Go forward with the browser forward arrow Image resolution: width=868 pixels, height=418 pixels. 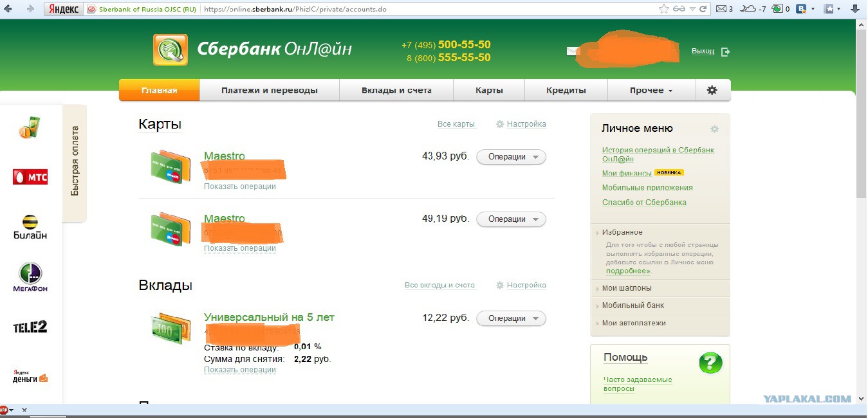click(30, 9)
